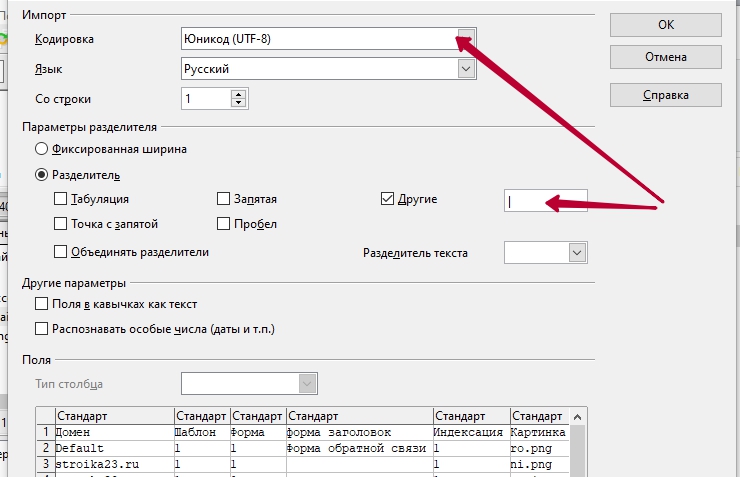Expand the Разделитель текста dropdown

(x=576, y=253)
